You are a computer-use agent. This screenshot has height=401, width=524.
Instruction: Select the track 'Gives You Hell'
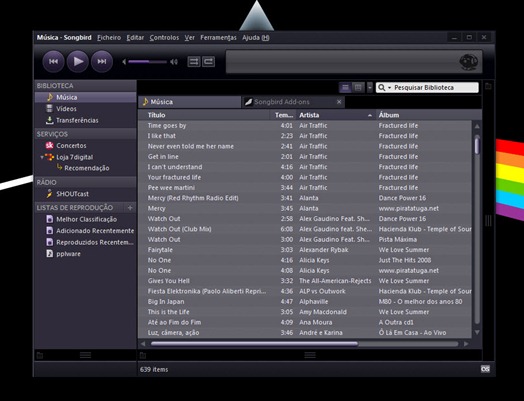click(305, 281)
